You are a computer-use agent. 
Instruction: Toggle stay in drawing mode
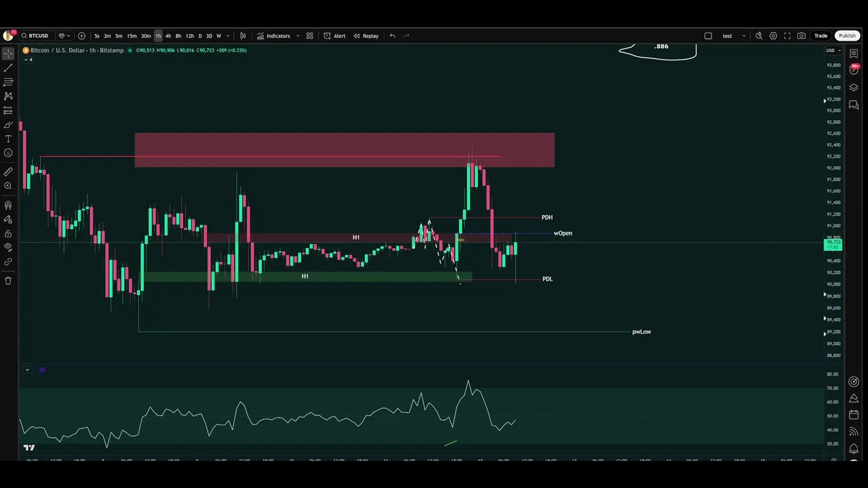[8, 220]
